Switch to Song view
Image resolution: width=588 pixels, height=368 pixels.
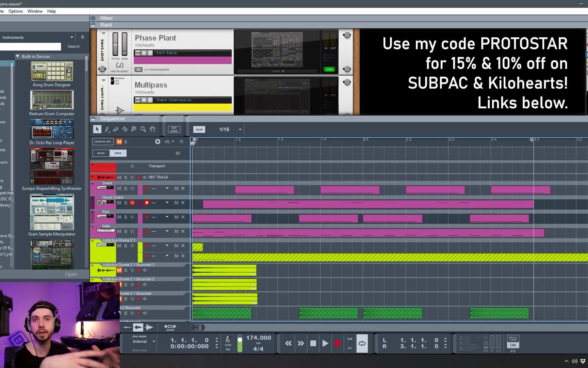118,153
